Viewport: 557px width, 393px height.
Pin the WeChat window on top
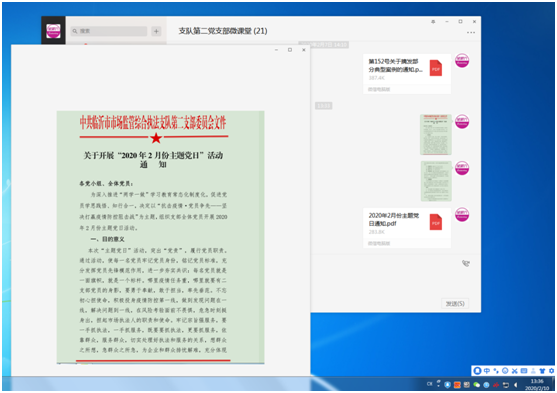point(433,22)
